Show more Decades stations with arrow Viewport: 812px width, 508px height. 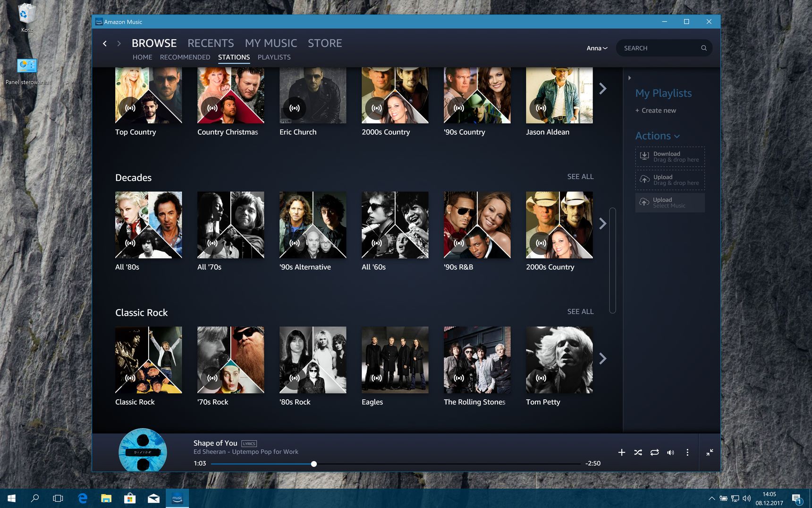(x=603, y=224)
